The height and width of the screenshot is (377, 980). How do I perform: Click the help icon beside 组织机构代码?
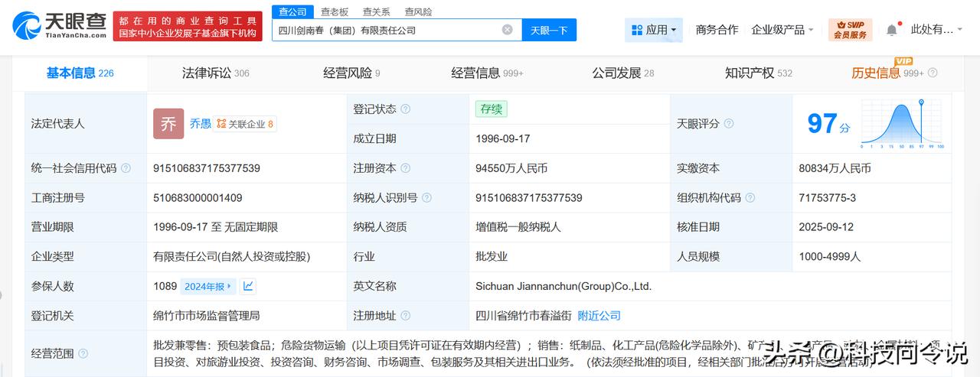[x=752, y=198]
